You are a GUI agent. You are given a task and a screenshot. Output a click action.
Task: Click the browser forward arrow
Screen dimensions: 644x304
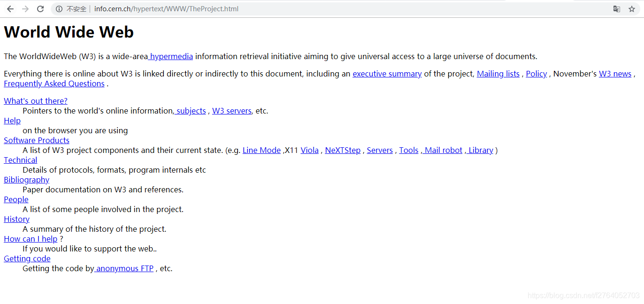pos(25,9)
